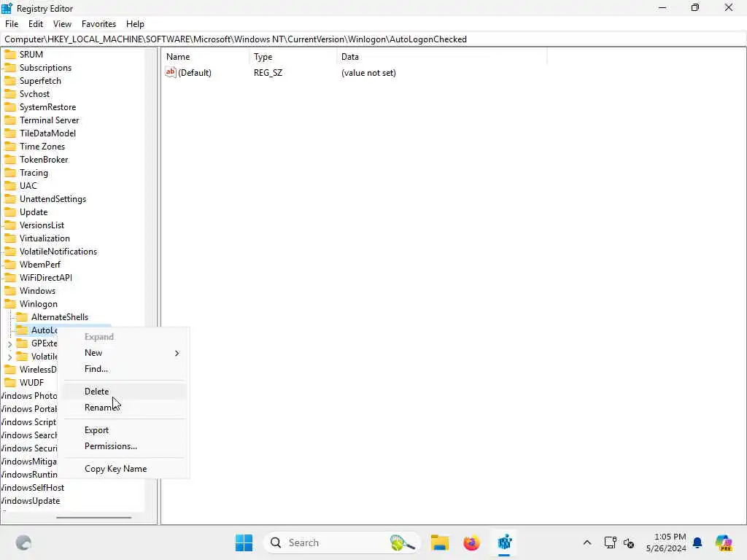Open the network status tray icon
The image size is (747, 560).
610,542
